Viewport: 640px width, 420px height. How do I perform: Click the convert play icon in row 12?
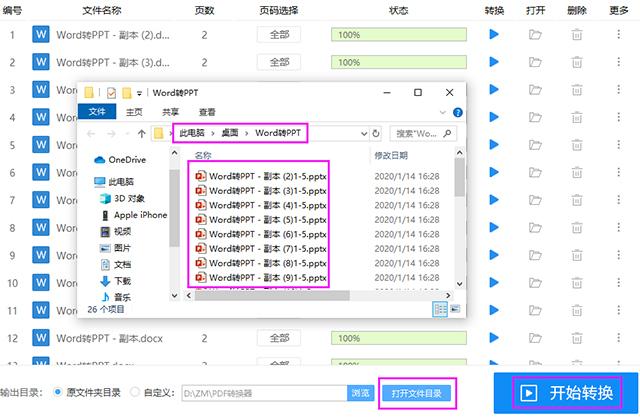coord(494,338)
